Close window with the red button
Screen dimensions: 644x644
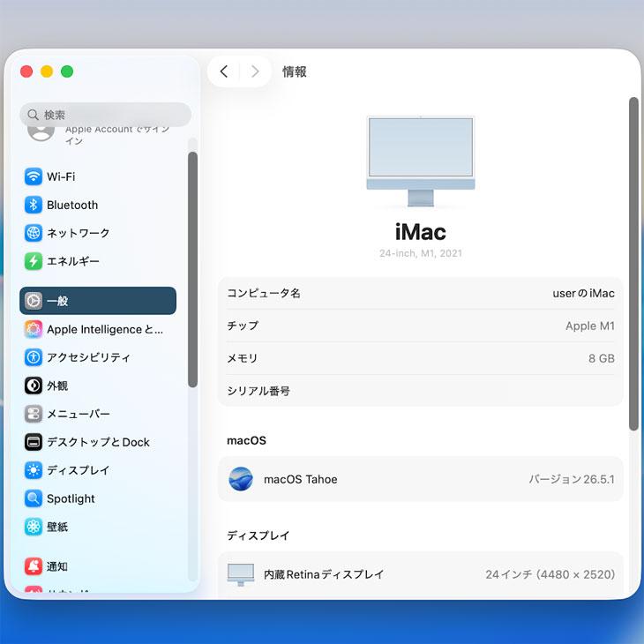pyautogui.click(x=26, y=71)
